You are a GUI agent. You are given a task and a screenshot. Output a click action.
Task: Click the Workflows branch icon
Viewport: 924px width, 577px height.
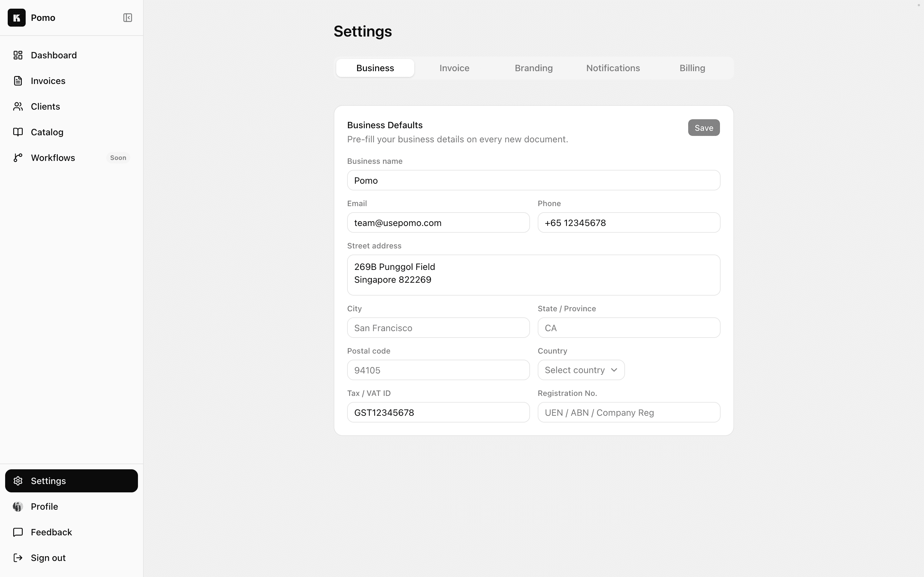coord(18,157)
